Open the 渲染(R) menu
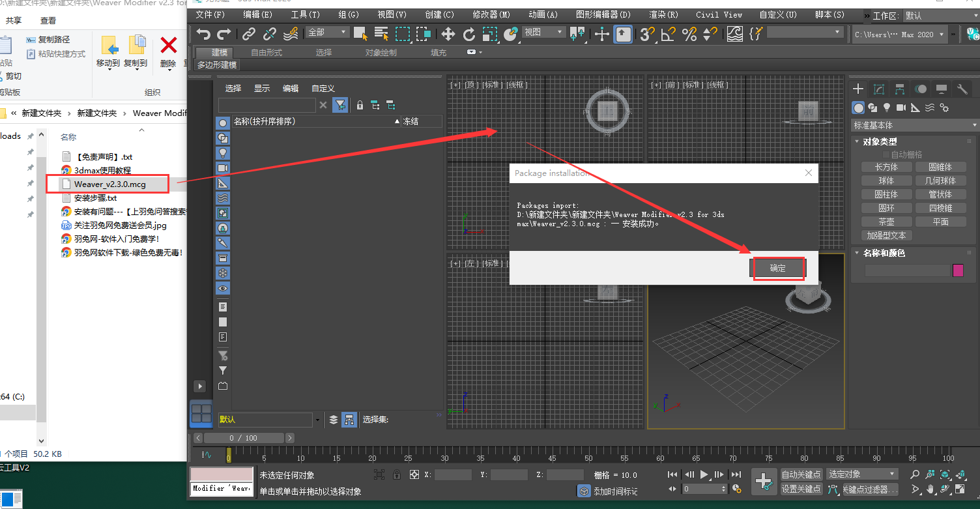 coord(664,14)
